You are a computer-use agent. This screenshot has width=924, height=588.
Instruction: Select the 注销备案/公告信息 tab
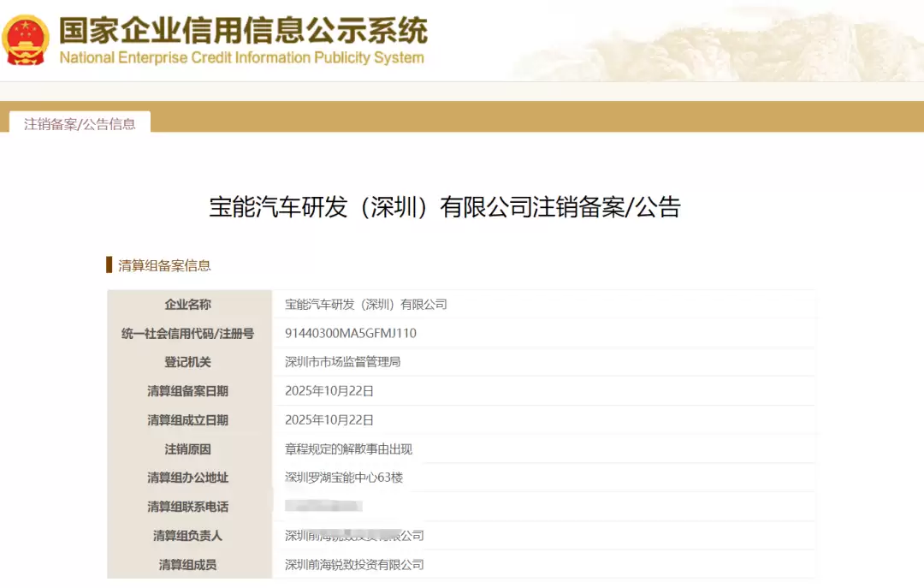tap(80, 124)
